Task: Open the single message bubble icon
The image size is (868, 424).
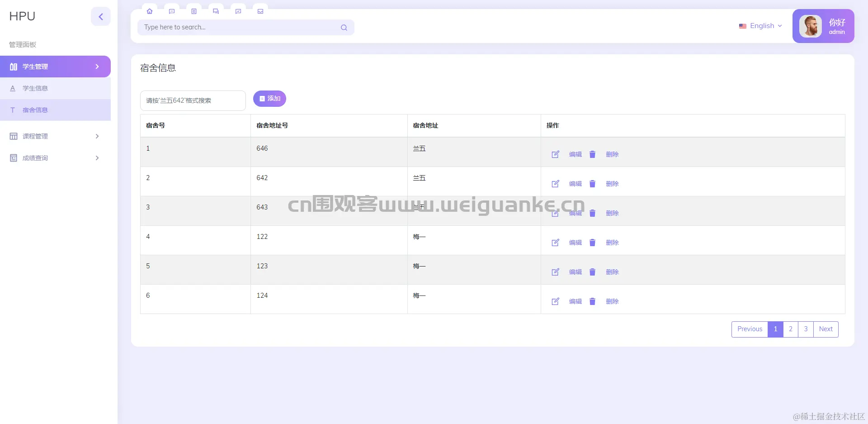Action: pos(172,11)
